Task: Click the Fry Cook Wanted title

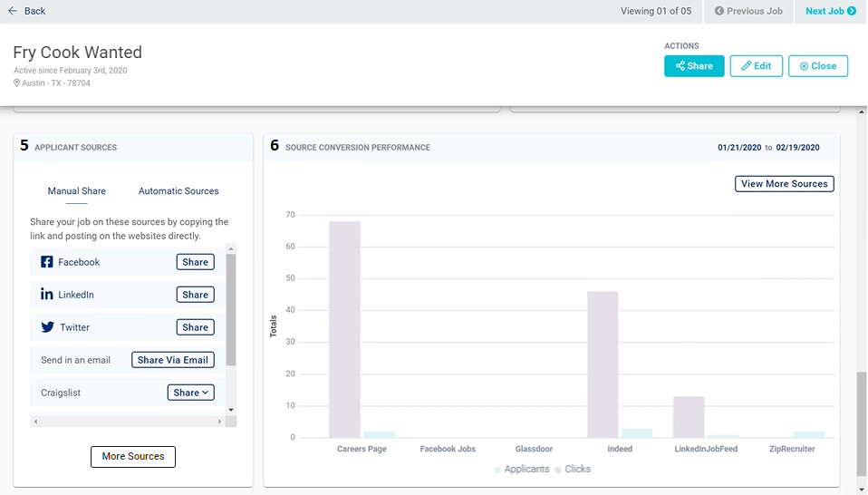Action: tap(78, 52)
